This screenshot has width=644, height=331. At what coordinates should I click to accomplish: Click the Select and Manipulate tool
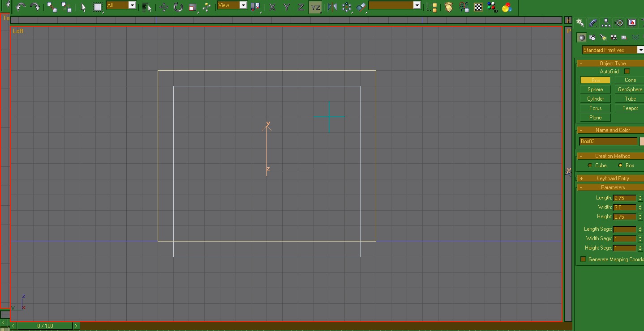click(206, 7)
